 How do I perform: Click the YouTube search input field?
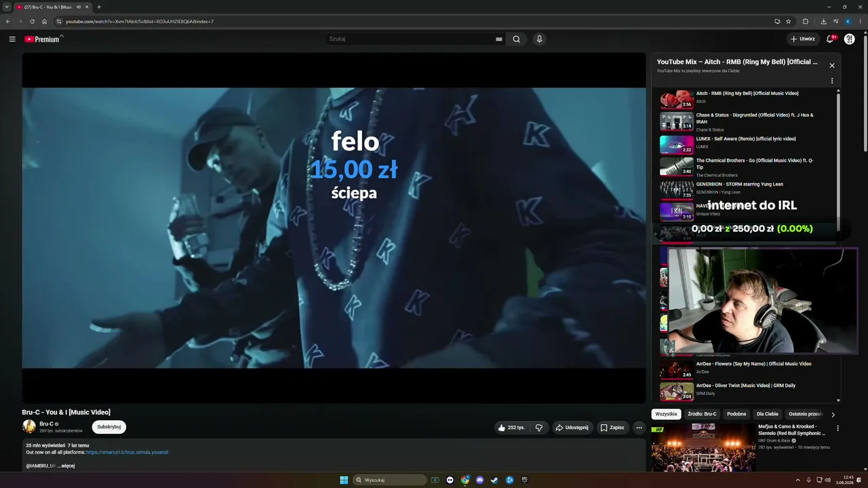pos(411,39)
